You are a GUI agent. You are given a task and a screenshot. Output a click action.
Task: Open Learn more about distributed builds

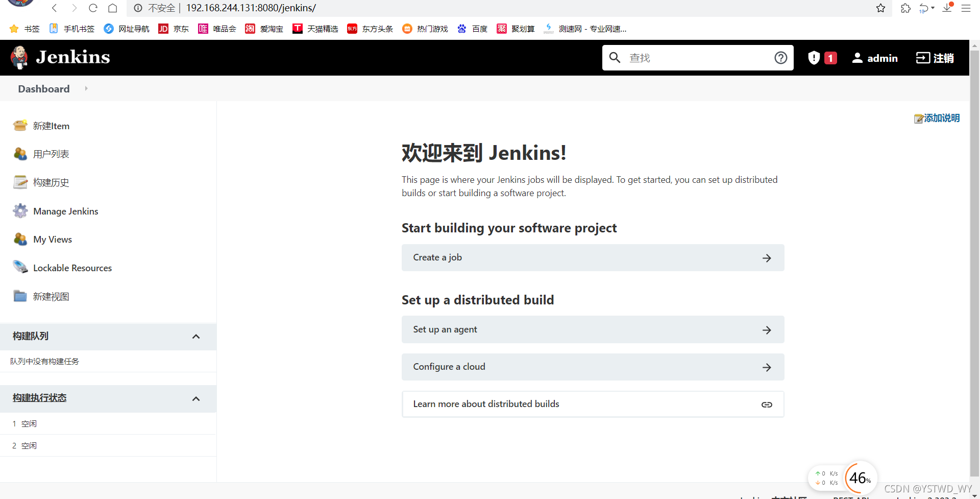pyautogui.click(x=593, y=404)
